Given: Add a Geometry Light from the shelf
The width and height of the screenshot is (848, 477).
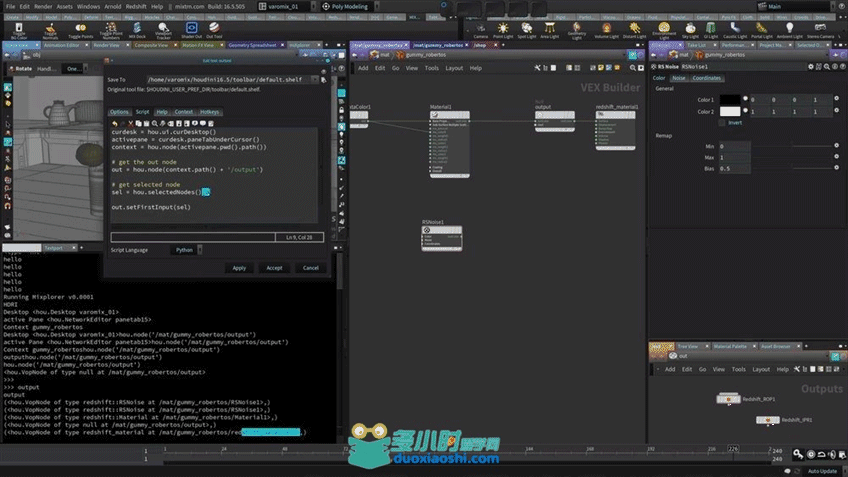Looking at the screenshot, I should point(577,31).
